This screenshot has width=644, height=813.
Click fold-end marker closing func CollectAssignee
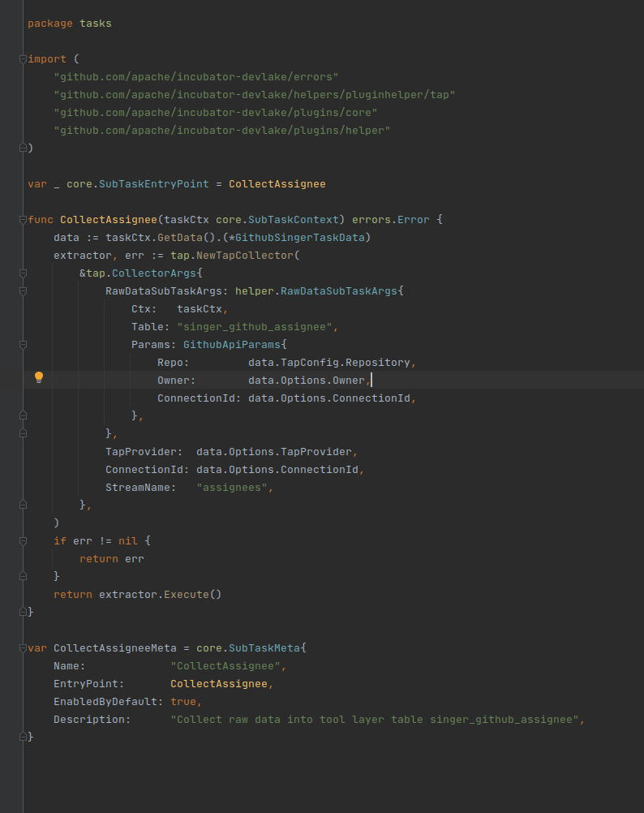[23, 612]
